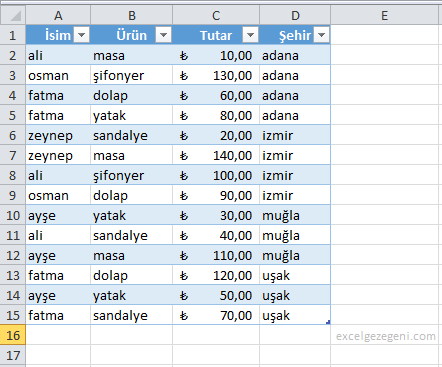Click the İsim header cell
The image size is (442, 367).
[x=58, y=35]
